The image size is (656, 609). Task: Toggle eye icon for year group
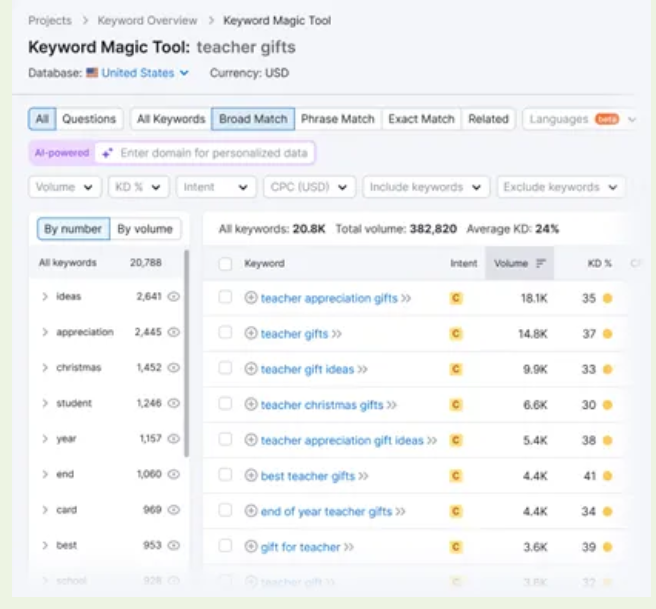click(x=174, y=439)
